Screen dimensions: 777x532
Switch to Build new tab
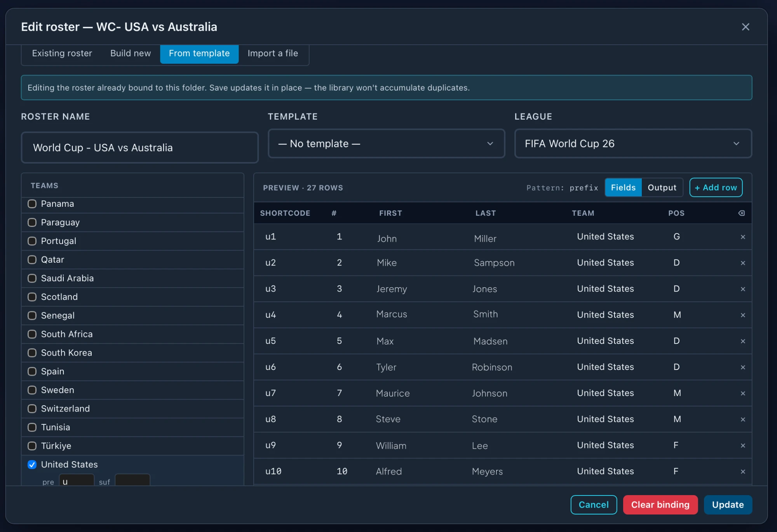(x=131, y=53)
